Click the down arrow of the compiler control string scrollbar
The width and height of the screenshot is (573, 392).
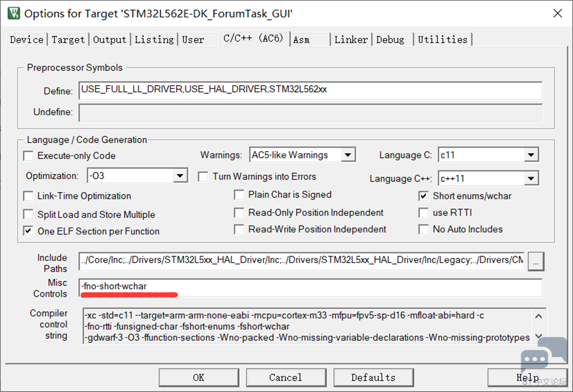coord(539,336)
